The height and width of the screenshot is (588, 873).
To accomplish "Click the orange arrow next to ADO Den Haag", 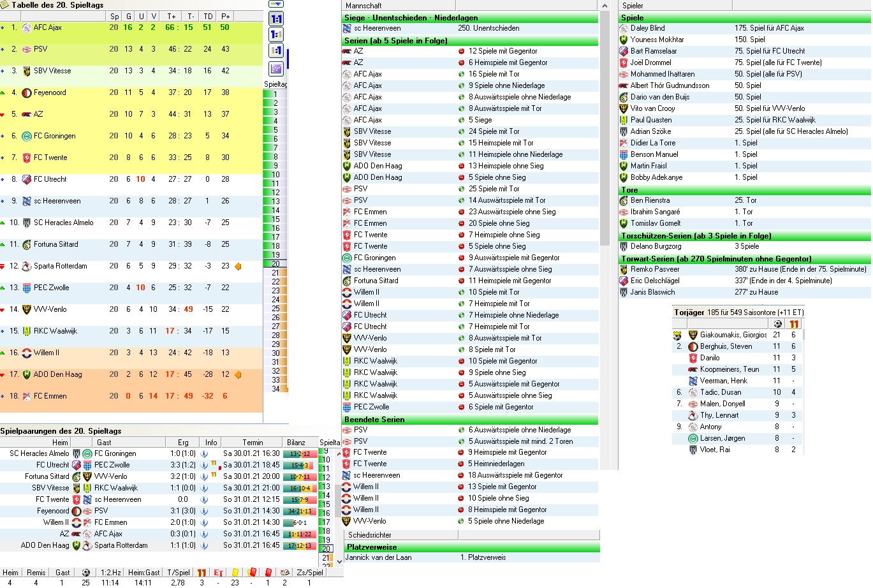I will click(238, 375).
